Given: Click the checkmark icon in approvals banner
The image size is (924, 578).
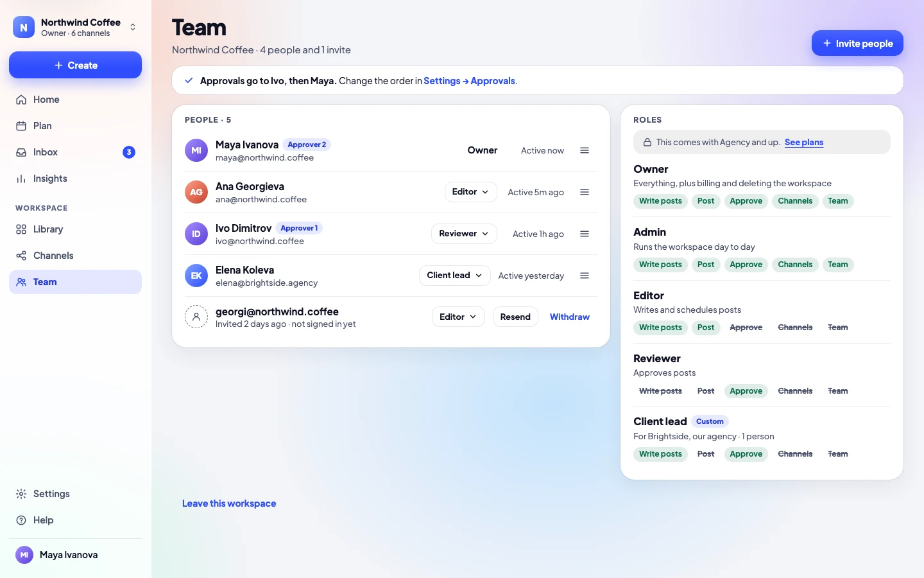Looking at the screenshot, I should point(189,81).
